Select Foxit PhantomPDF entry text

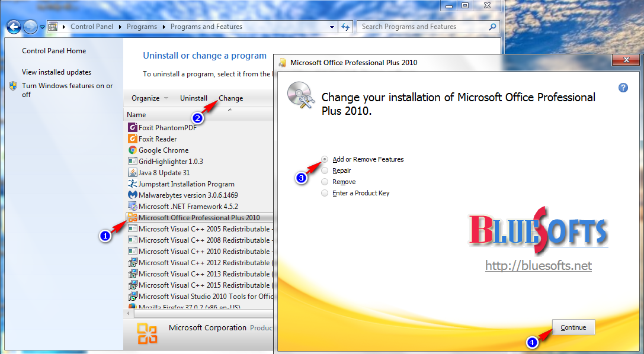click(x=168, y=128)
